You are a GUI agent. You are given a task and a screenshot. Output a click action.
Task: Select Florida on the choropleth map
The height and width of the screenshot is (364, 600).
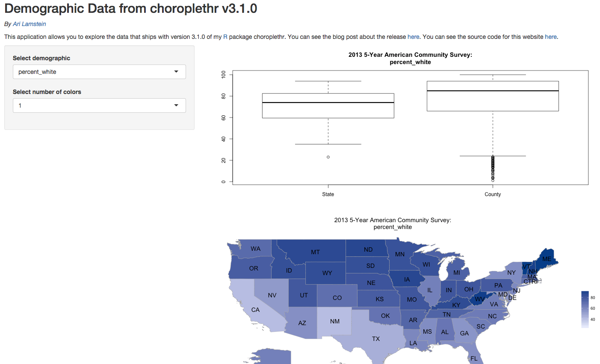click(x=474, y=358)
